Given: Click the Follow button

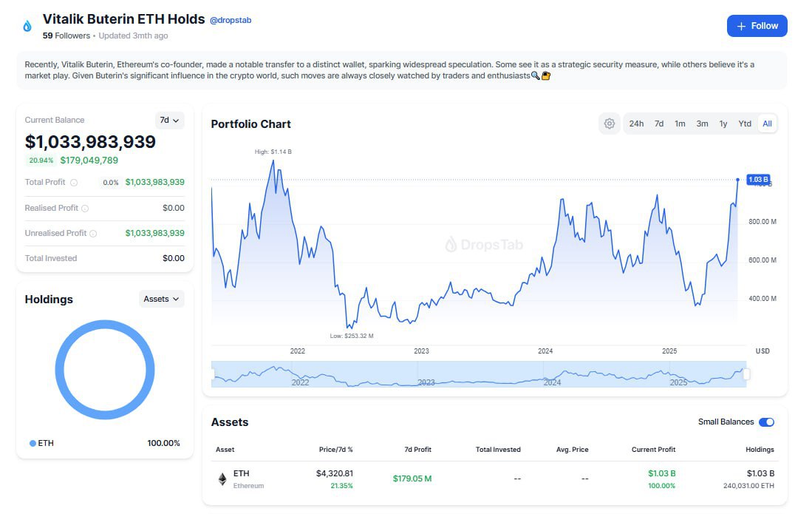Looking at the screenshot, I should point(757,26).
